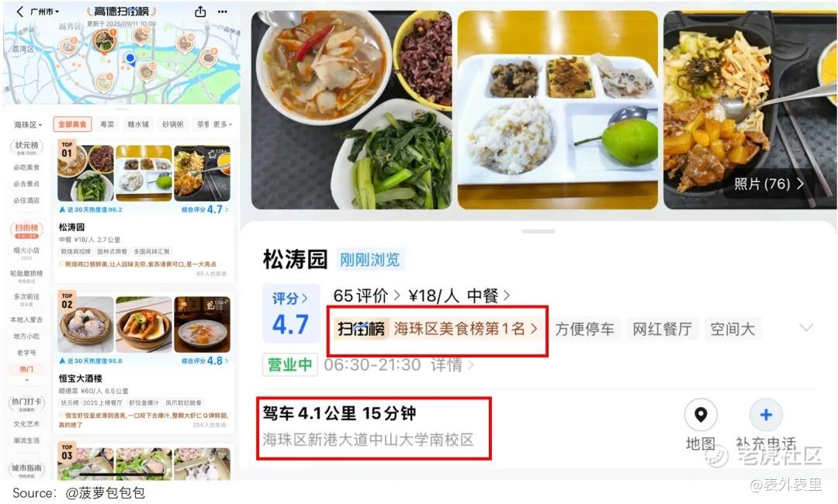This screenshot has width=838, height=504.
Task: Select the 城市指南 sidebar badge
Action: pos(26,469)
